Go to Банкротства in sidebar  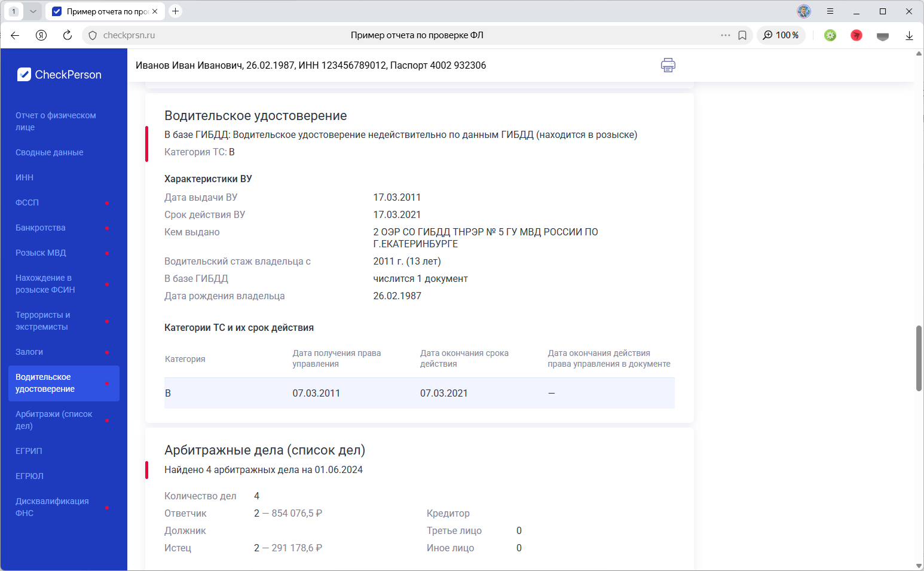coord(41,228)
